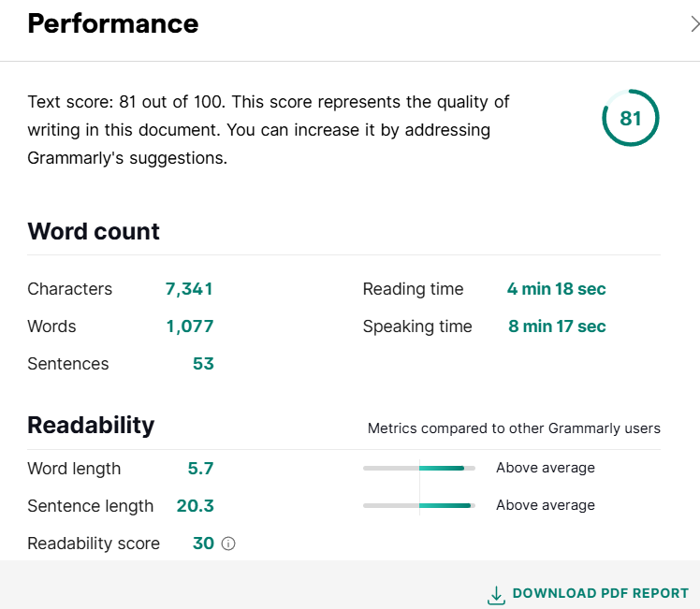Viewport: 700px width, 609px height.
Task: Click the Reading time value 4 min 18 sec
Action: click(556, 289)
